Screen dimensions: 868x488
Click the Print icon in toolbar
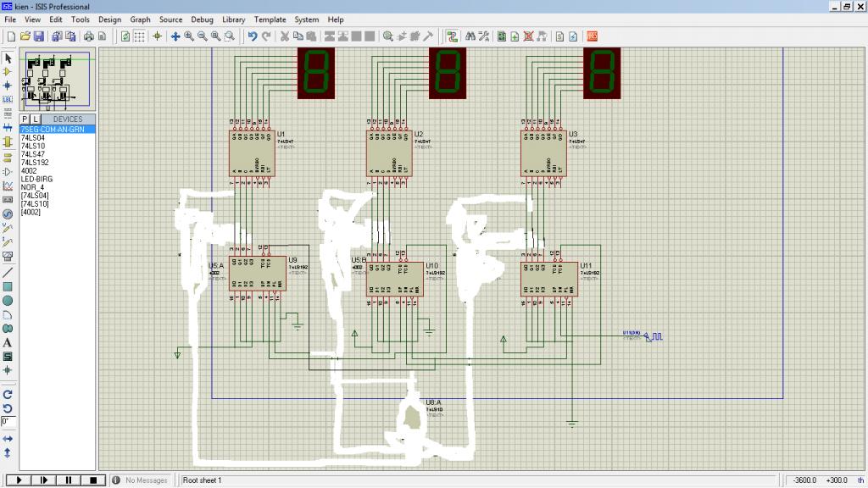(88, 36)
